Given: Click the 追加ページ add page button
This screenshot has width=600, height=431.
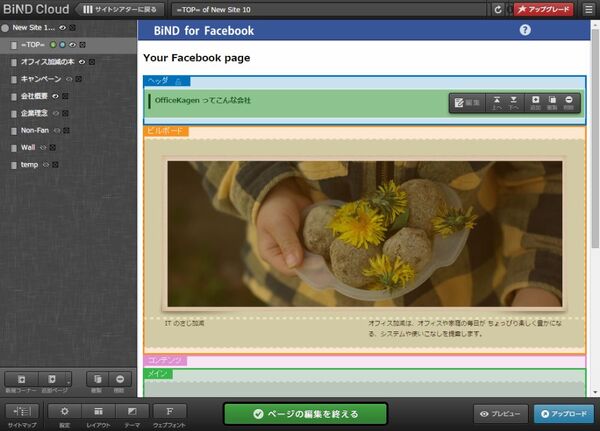Looking at the screenshot, I should point(52,379).
